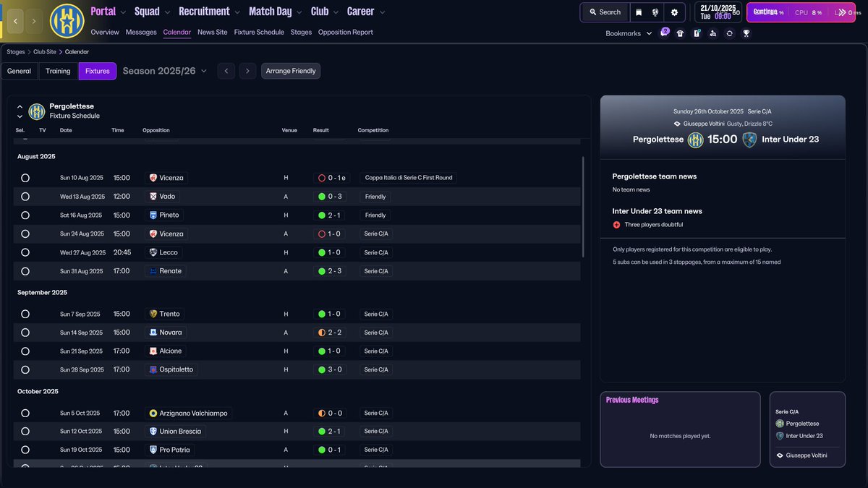868x488 pixels.
Task: Expand the Match Day menu chevron
Action: [299, 12]
